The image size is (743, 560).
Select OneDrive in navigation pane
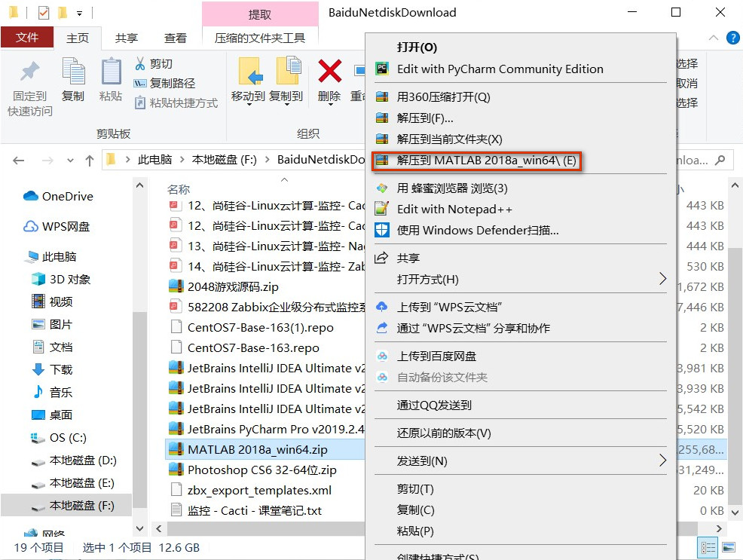pyautogui.click(x=58, y=196)
